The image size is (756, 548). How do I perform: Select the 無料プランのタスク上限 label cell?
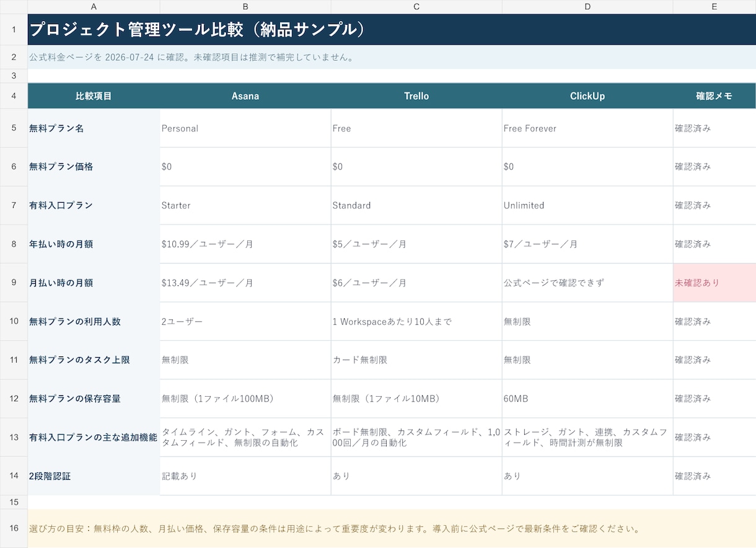pyautogui.click(x=94, y=360)
